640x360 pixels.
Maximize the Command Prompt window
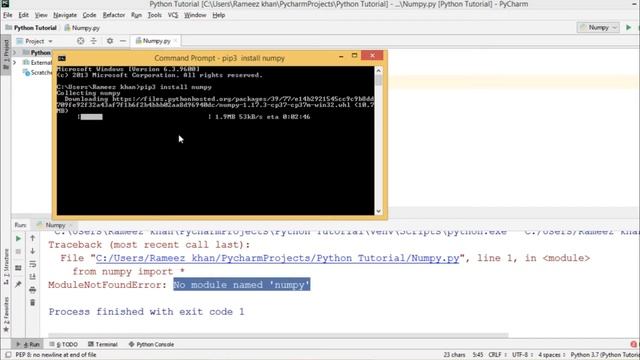[x=354, y=56]
